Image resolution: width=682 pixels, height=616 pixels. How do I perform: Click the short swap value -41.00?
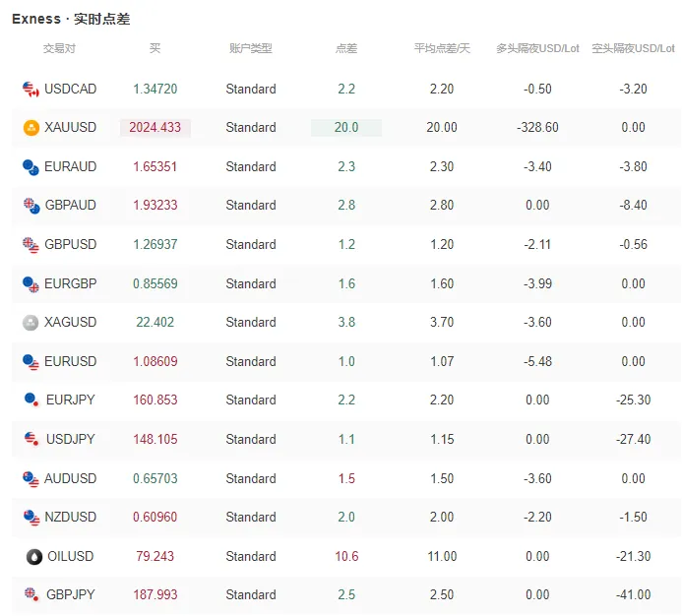coord(634,594)
